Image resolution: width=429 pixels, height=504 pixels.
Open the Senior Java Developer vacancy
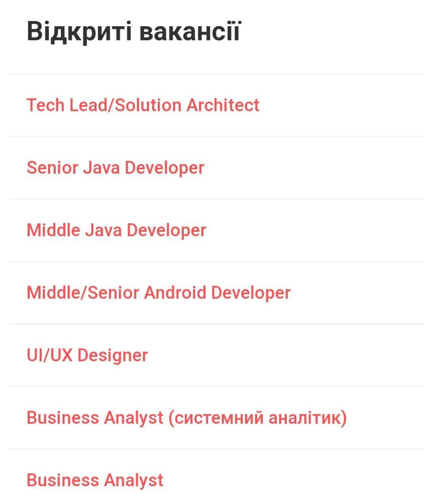coord(115,168)
